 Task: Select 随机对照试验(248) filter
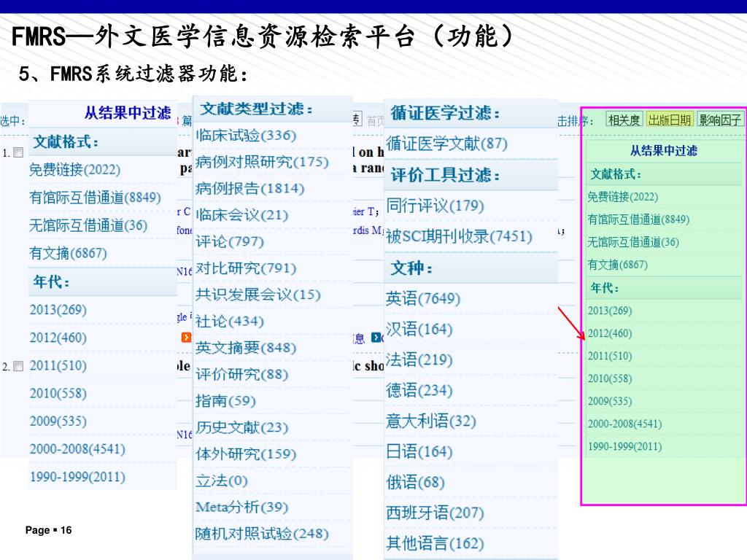(262, 534)
